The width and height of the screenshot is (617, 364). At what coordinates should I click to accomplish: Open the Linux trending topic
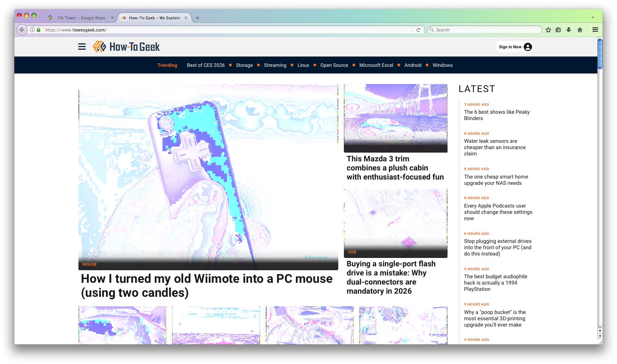click(x=303, y=65)
